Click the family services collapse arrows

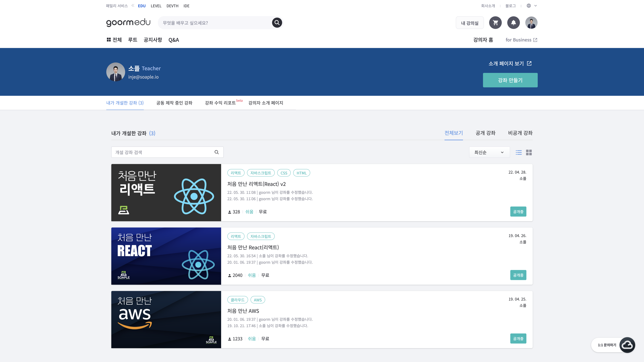click(133, 6)
